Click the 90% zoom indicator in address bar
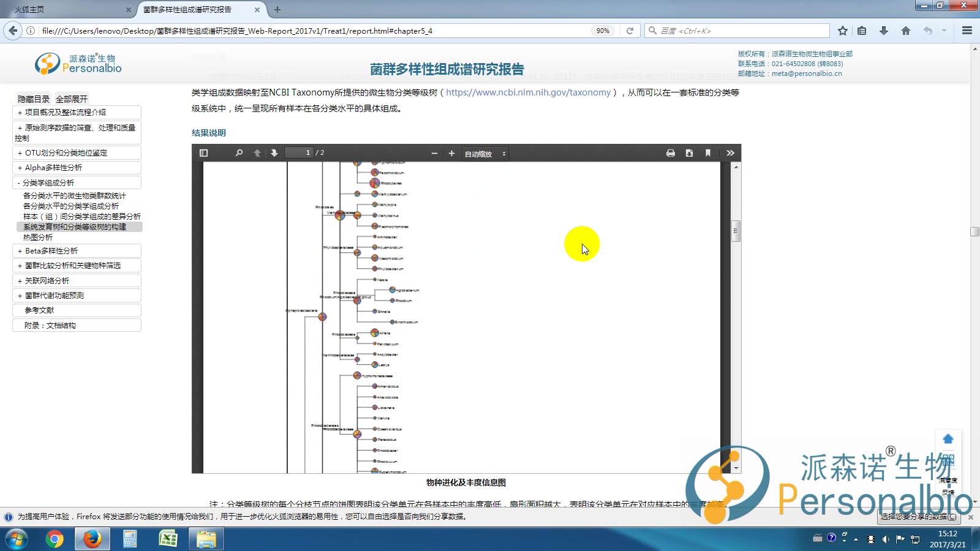Screen dimensions: 980x551 pos(603,31)
